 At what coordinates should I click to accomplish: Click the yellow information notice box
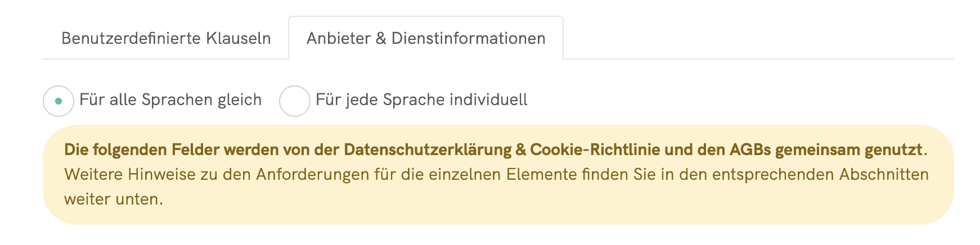tap(498, 175)
